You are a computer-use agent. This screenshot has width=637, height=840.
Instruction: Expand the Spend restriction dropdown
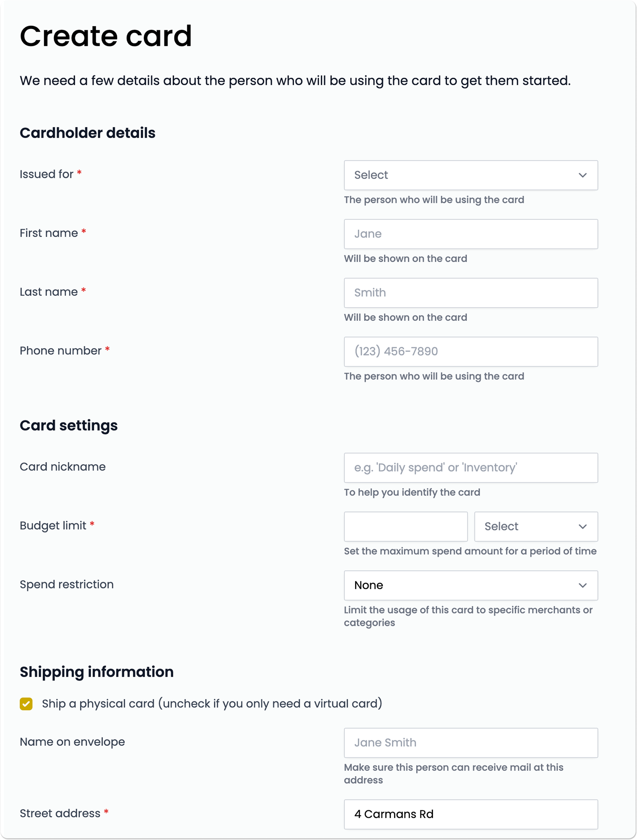click(470, 585)
